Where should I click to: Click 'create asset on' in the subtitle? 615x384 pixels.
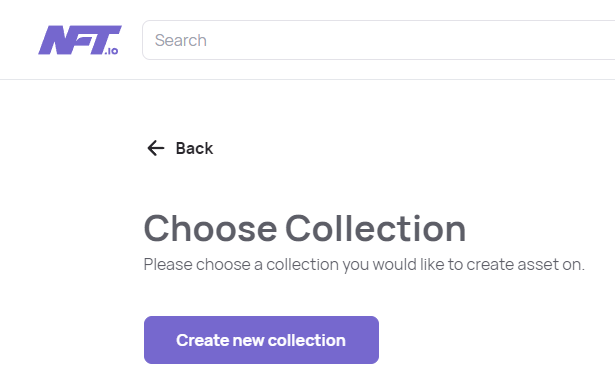click(x=525, y=264)
